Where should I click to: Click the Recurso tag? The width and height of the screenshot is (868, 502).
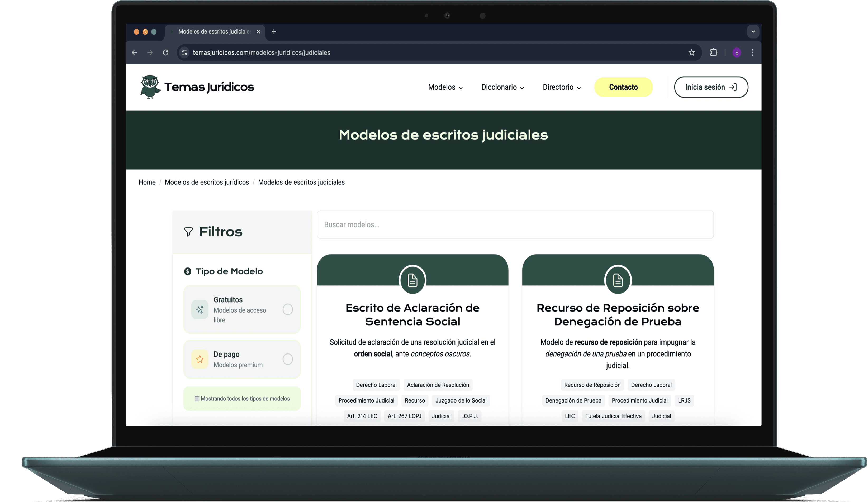click(x=415, y=401)
